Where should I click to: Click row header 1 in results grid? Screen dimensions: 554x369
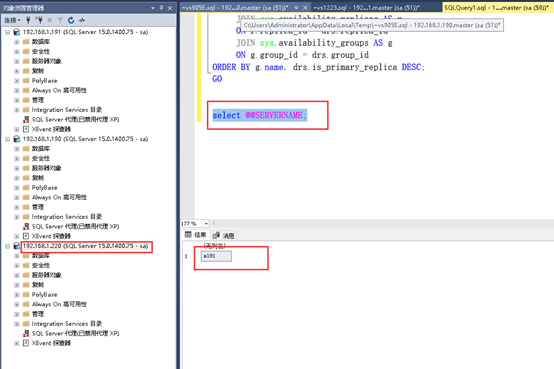tap(186, 256)
